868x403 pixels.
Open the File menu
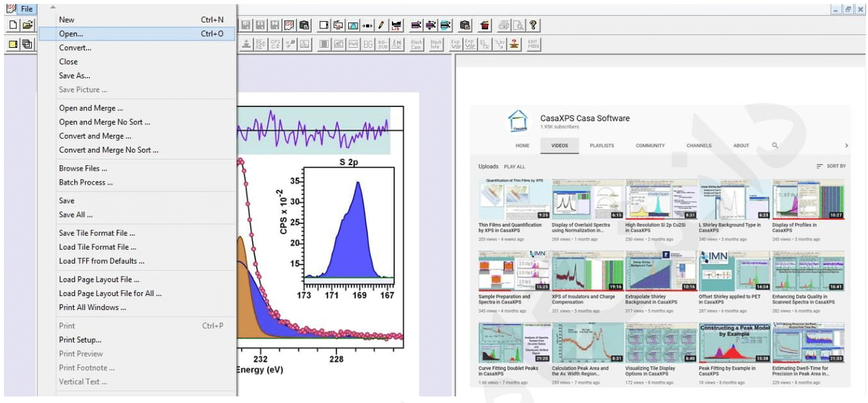pos(27,9)
